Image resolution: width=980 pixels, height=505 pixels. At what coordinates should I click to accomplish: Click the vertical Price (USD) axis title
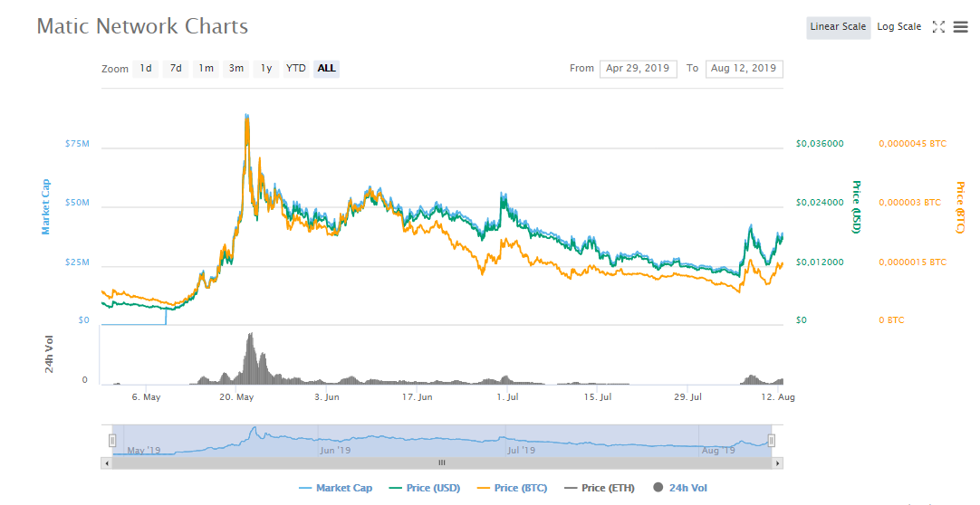click(x=856, y=206)
